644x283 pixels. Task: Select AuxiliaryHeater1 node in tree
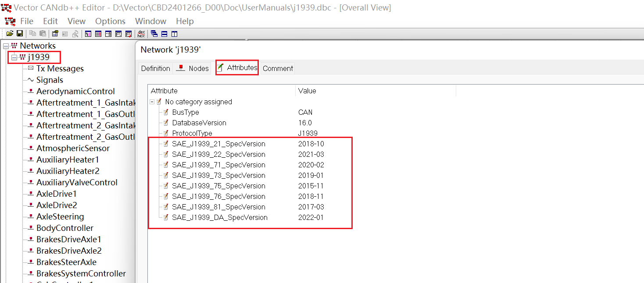(68, 159)
